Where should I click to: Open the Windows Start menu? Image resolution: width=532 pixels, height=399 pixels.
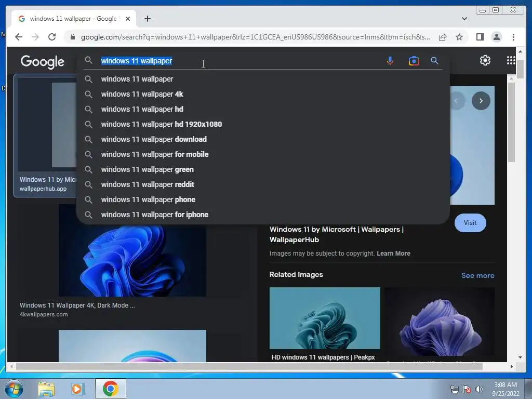(x=14, y=389)
